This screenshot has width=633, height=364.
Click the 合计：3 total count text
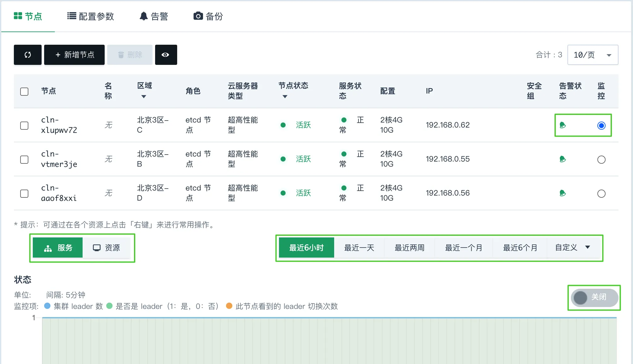(549, 55)
